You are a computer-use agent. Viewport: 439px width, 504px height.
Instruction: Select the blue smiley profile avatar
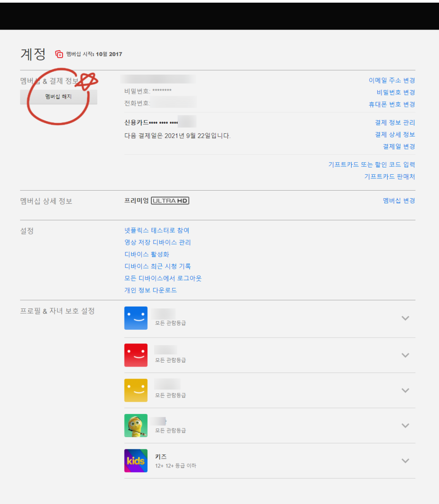[x=136, y=318]
